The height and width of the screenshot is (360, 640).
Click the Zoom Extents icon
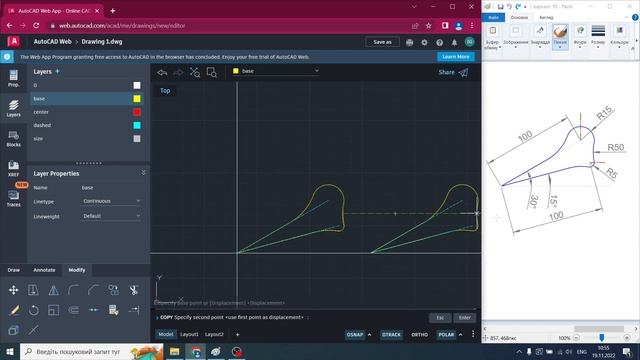point(195,73)
